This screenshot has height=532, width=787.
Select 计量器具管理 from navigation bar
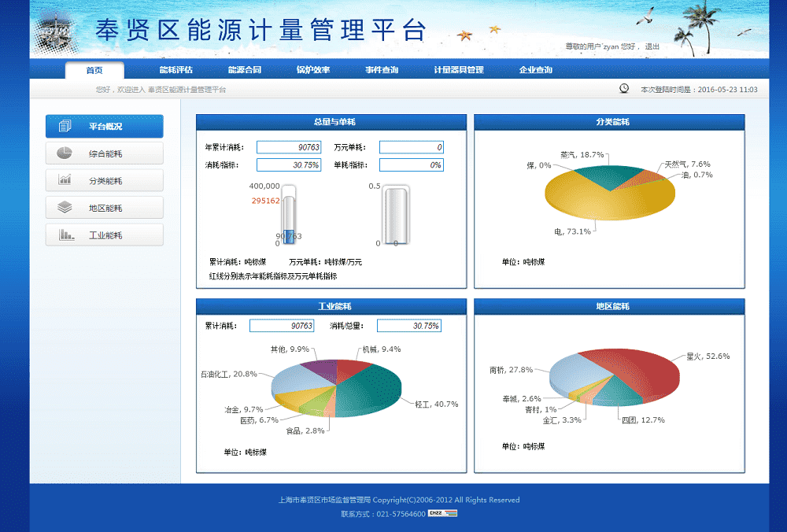(458, 70)
